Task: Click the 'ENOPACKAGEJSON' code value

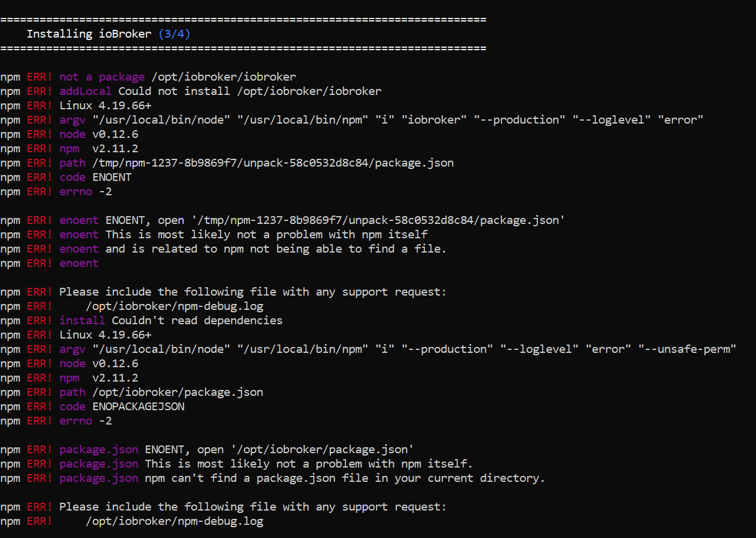Action: click(x=138, y=407)
